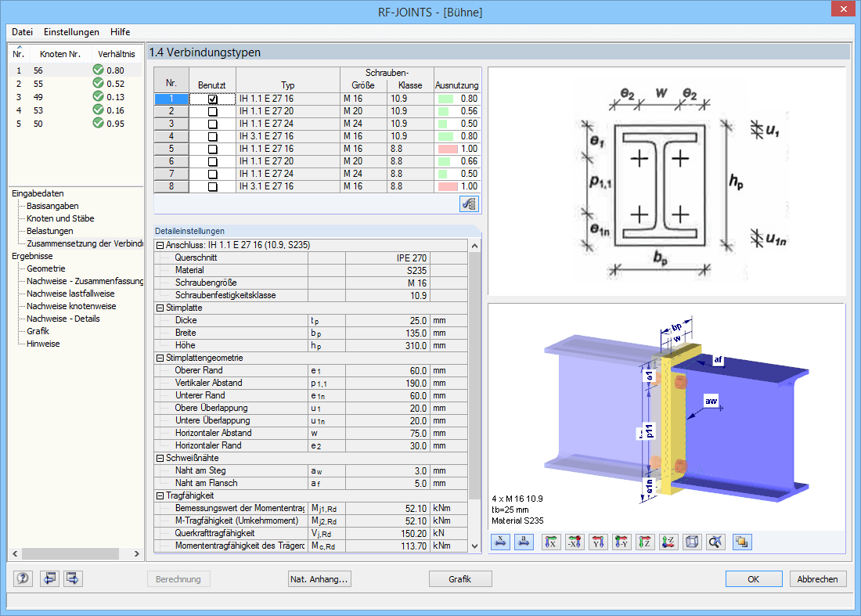Select Knoten und Stäbe in the tree
Screen dimensions: 861x616
pyautogui.click(x=60, y=218)
